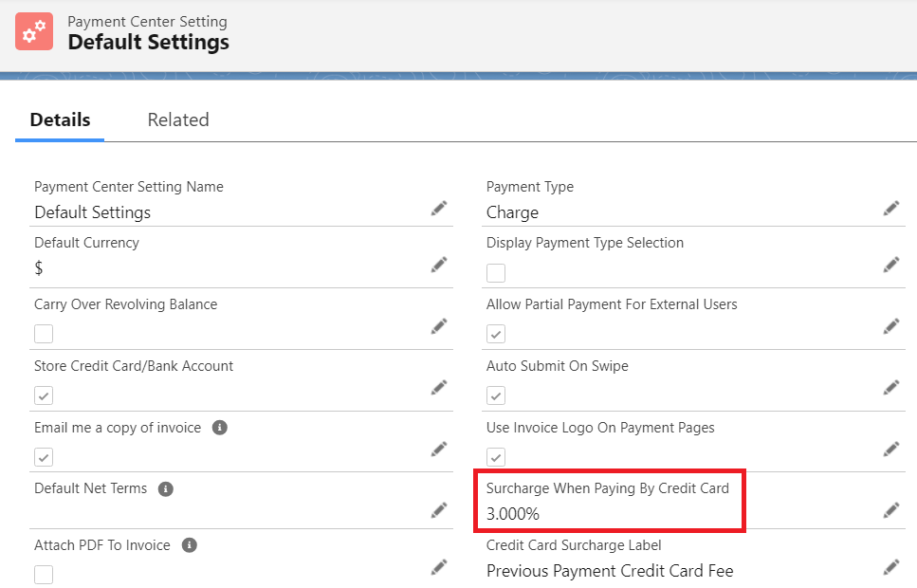Viewport: 917px width, 588px height.
Task: Uncheck Allow Partial Payment For External Users
Action: pos(496,334)
